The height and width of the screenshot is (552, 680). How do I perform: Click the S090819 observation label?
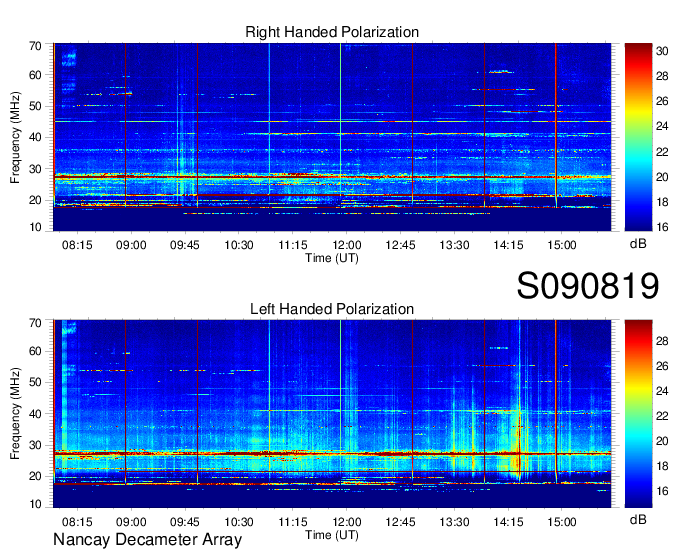(588, 285)
